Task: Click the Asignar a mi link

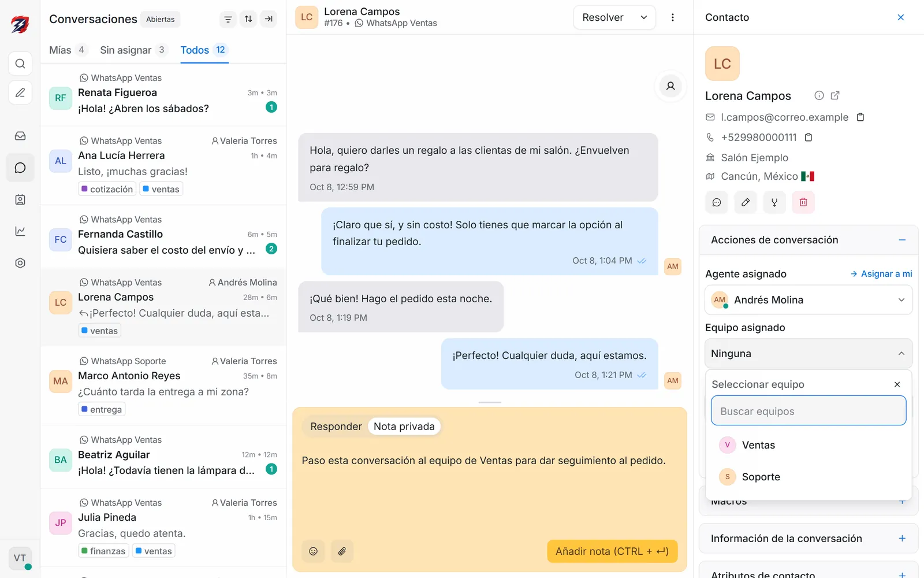Action: 881,274
